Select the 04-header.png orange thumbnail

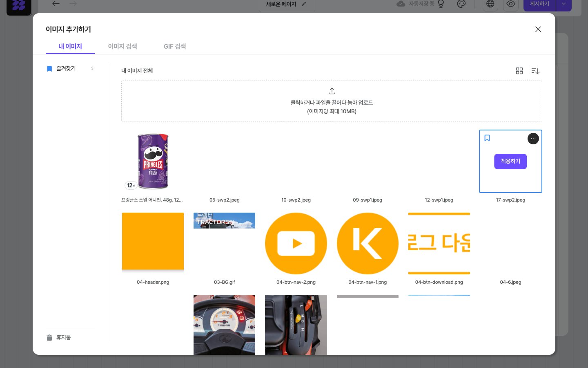click(x=153, y=243)
